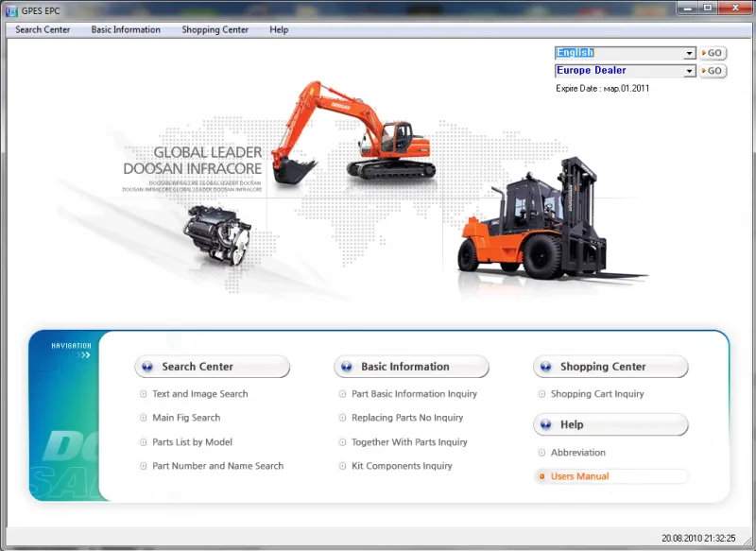The height and width of the screenshot is (551, 756).
Task: Open Part Basic Information Inquiry
Action: point(414,394)
